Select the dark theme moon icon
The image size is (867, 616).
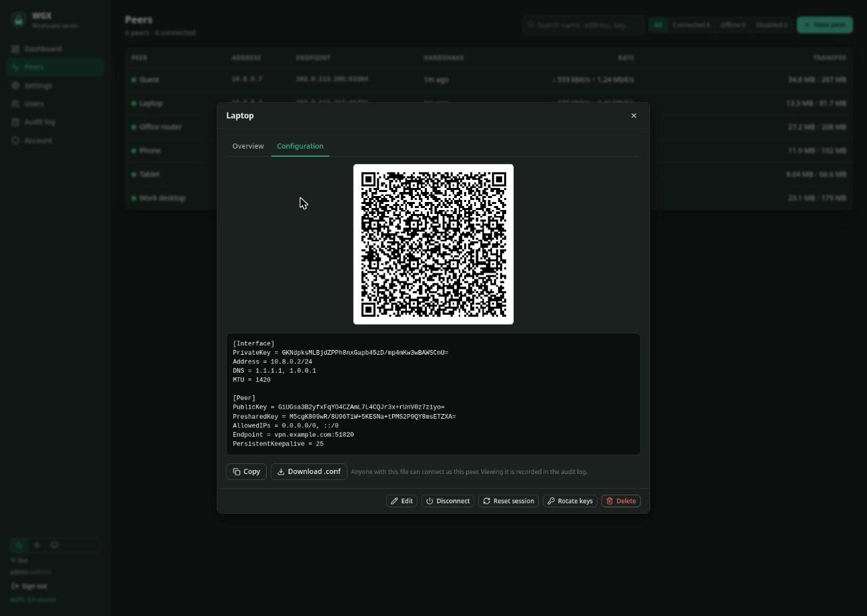tap(19, 545)
